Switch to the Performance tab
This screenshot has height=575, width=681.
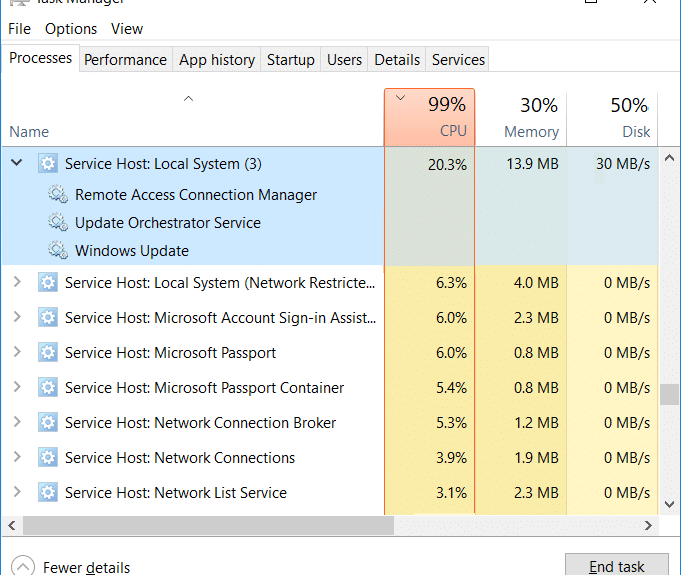point(125,60)
